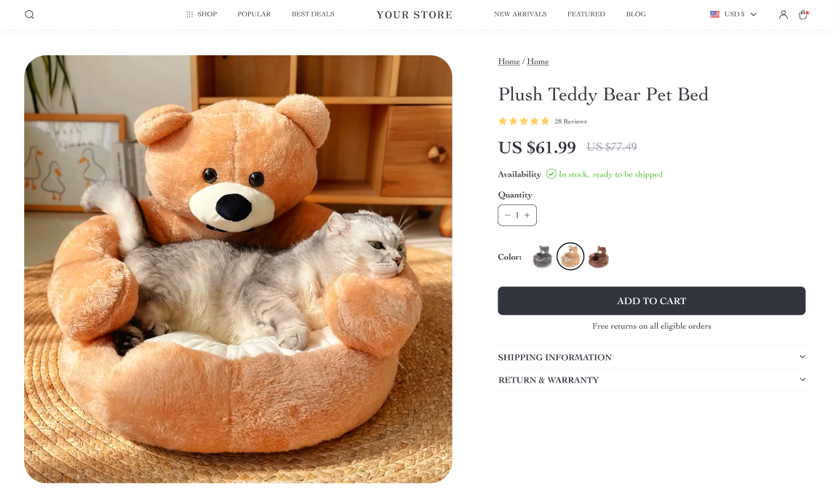Increase quantity with the plus icon
The height and width of the screenshot is (504, 833).
coord(527,215)
